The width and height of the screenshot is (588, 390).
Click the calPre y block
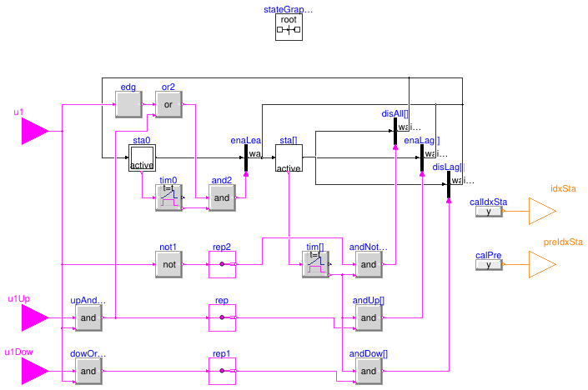(489, 265)
